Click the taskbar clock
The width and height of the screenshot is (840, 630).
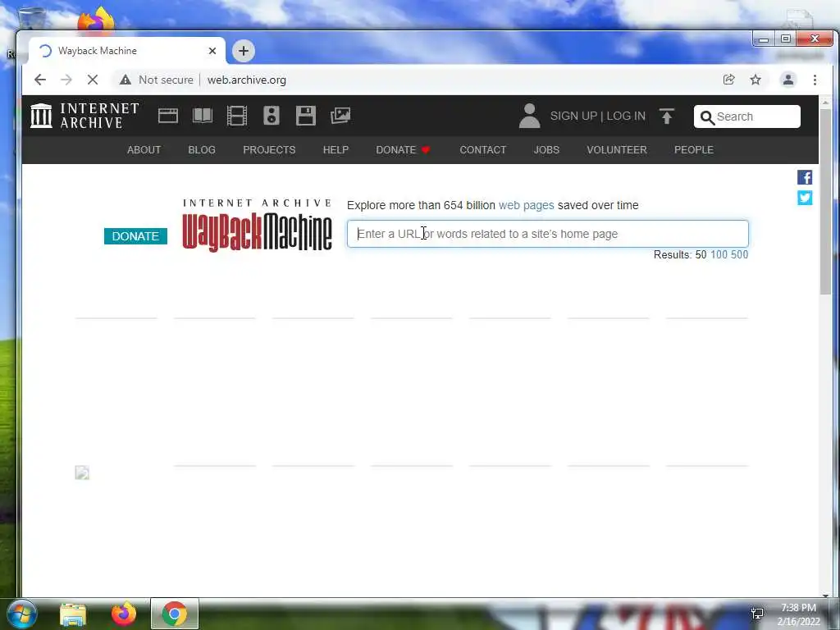coord(798,614)
